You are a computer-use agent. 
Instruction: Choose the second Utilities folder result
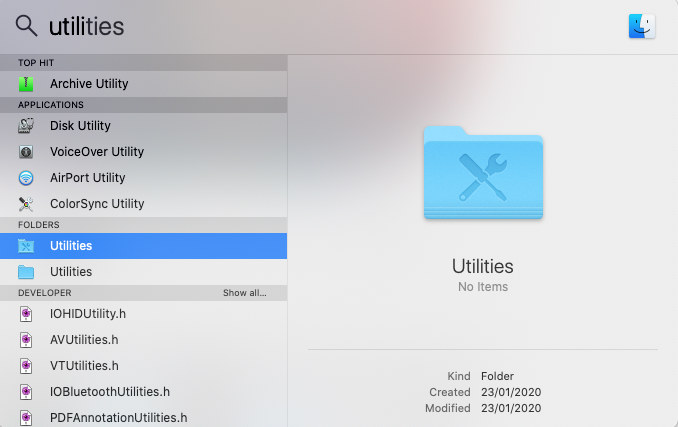click(x=71, y=272)
